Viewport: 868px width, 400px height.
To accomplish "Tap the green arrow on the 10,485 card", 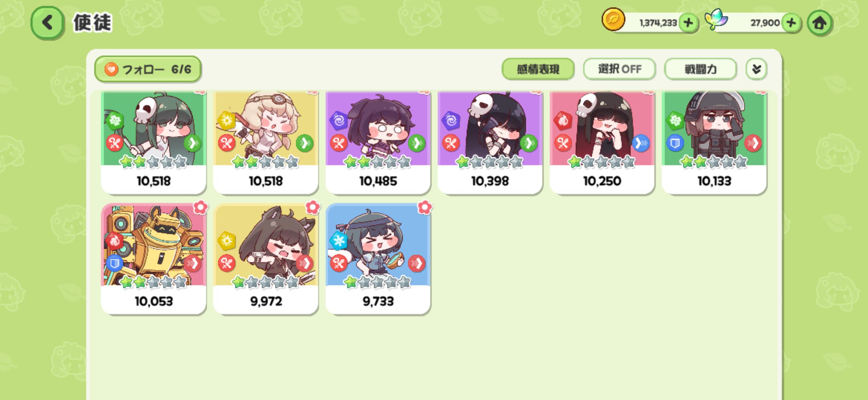I will [x=417, y=143].
